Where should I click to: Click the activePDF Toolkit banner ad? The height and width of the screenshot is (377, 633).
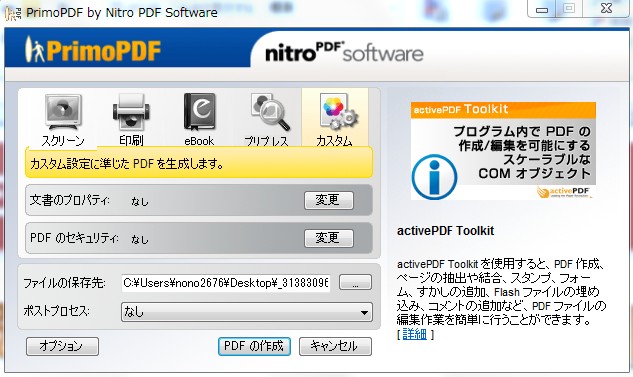tap(503, 151)
